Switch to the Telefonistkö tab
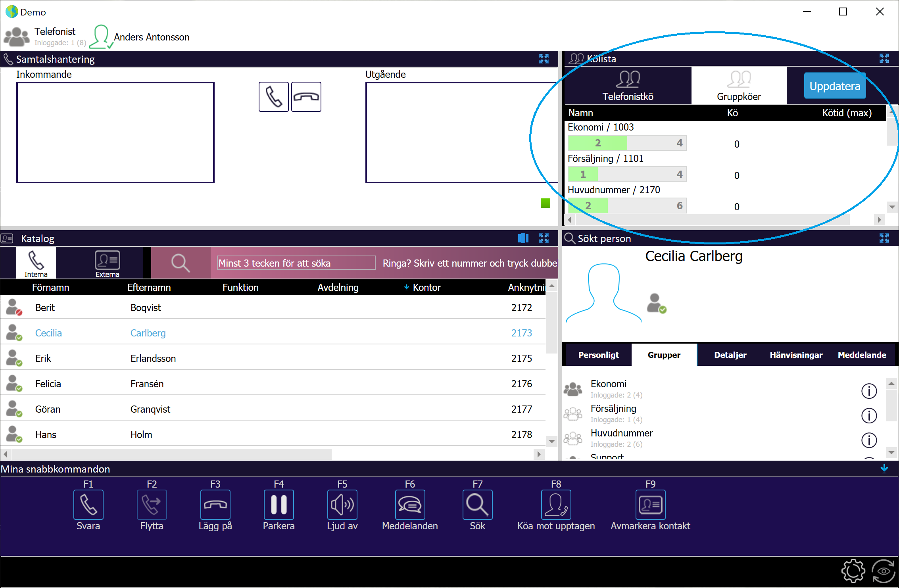Image resolution: width=899 pixels, height=588 pixels. (x=628, y=86)
